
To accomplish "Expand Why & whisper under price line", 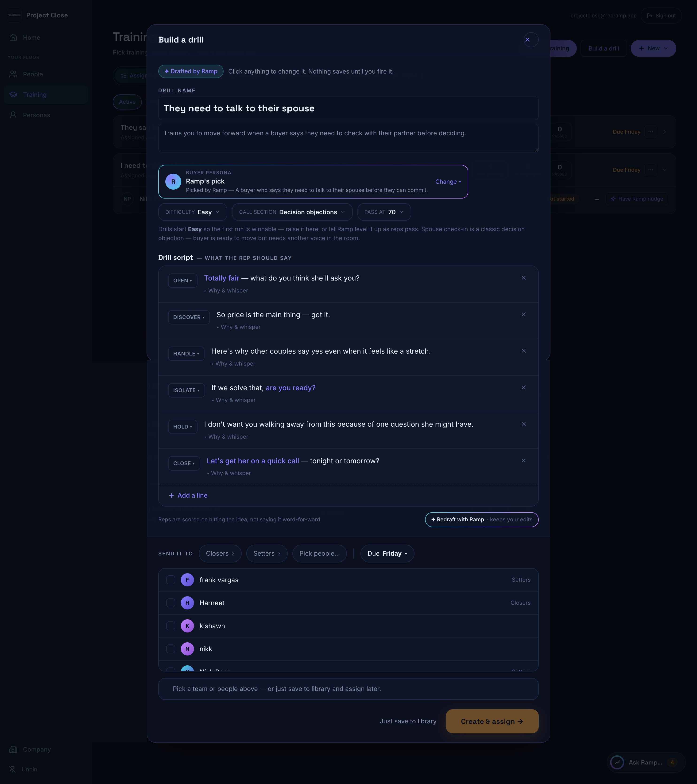I will (x=238, y=327).
